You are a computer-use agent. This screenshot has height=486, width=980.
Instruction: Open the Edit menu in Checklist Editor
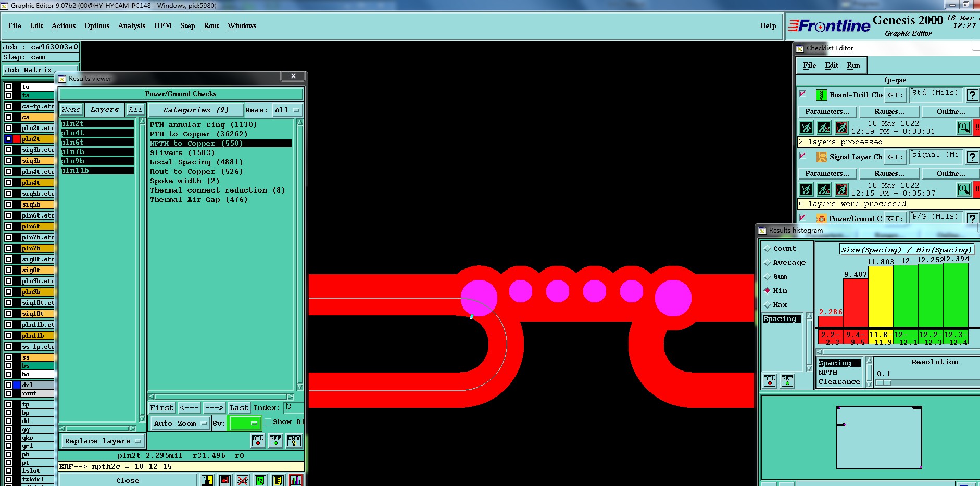coord(832,65)
